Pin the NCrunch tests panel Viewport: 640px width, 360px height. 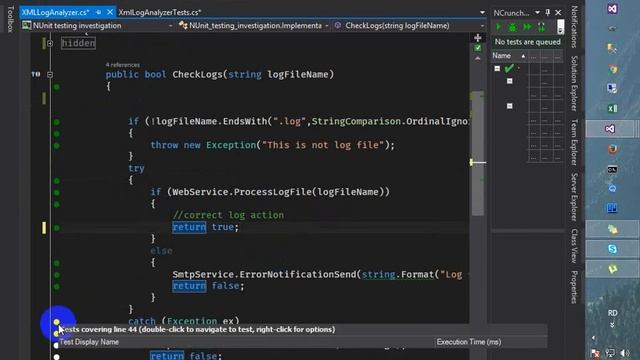point(548,13)
